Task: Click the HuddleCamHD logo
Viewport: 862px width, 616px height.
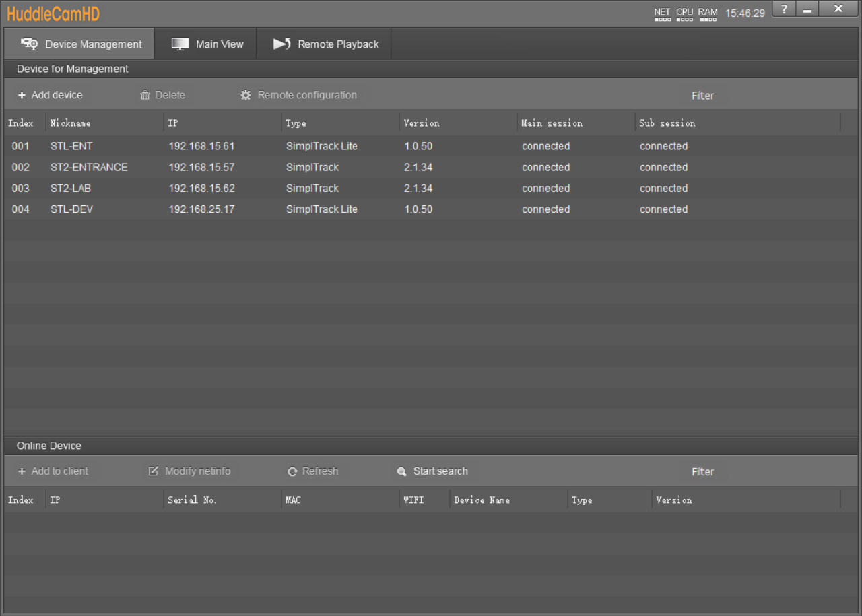Action: [x=53, y=13]
